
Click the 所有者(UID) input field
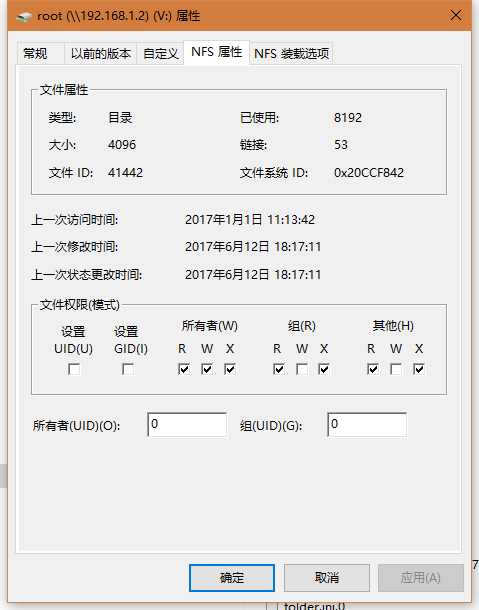187,424
